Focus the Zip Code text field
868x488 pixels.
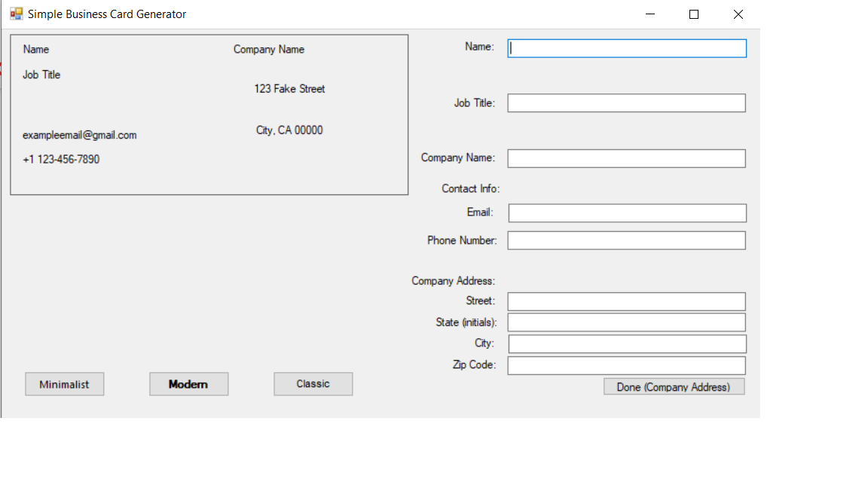(626, 365)
